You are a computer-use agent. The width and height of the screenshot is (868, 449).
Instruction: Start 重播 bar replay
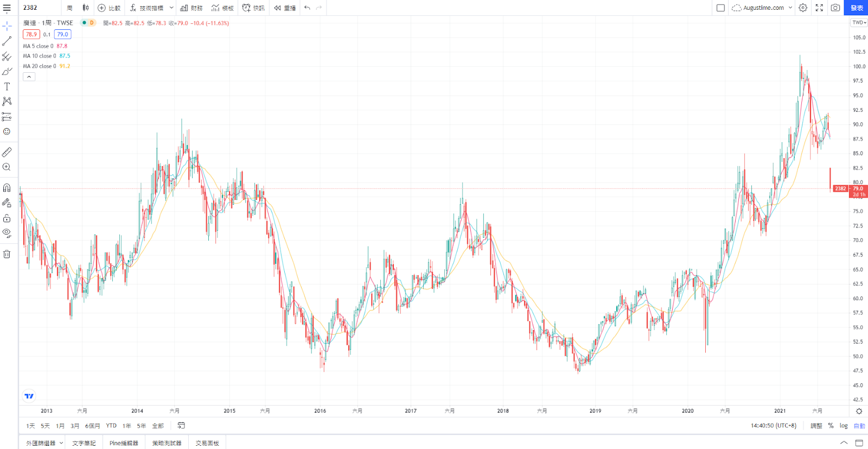pyautogui.click(x=285, y=8)
